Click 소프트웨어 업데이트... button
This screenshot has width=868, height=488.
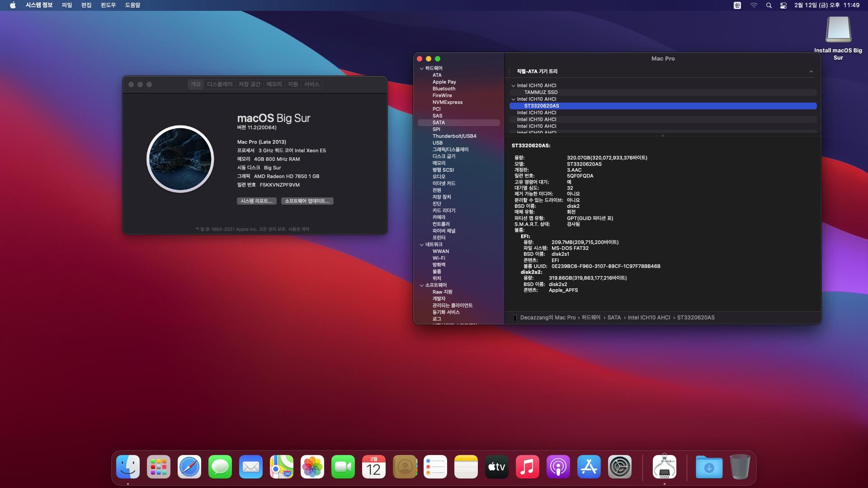pos(307,201)
